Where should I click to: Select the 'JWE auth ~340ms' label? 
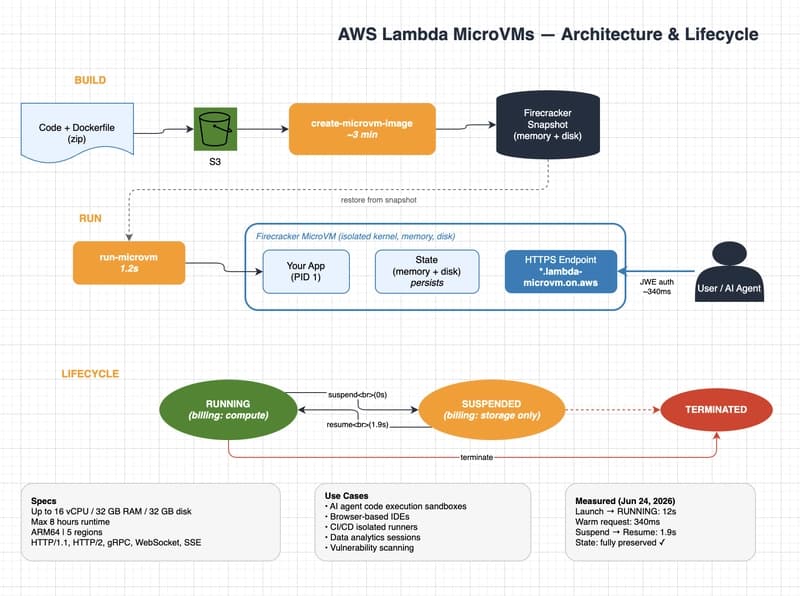657,286
